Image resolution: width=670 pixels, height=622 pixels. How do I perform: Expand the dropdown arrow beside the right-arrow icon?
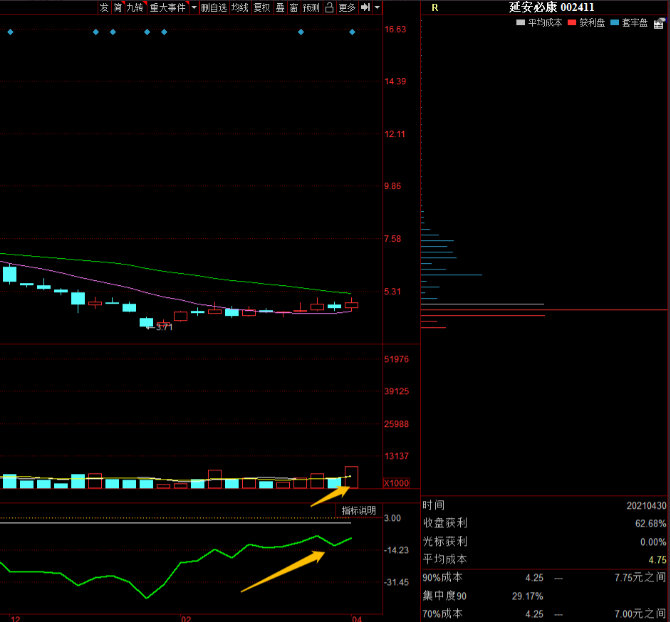click(x=377, y=7)
